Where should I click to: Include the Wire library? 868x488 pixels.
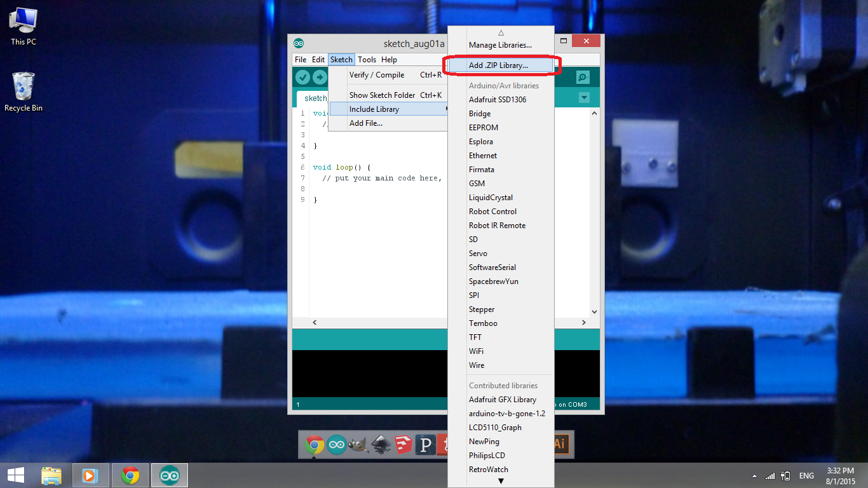(x=501, y=365)
